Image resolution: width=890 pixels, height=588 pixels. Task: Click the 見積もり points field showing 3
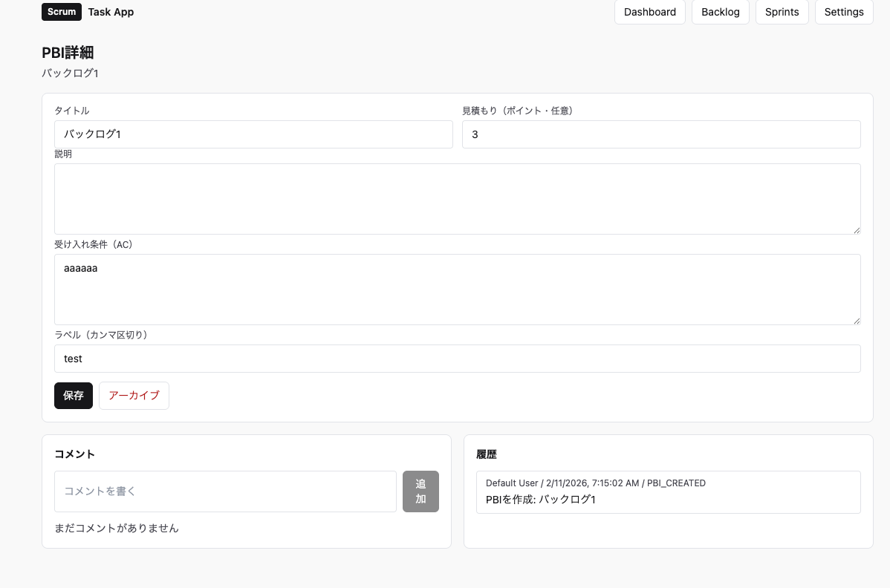(661, 134)
